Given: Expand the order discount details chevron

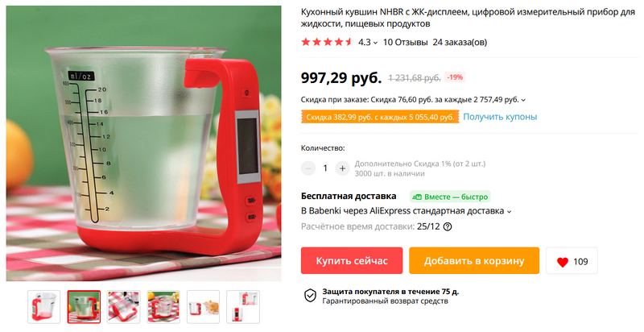Looking at the screenshot, I should coord(523,100).
